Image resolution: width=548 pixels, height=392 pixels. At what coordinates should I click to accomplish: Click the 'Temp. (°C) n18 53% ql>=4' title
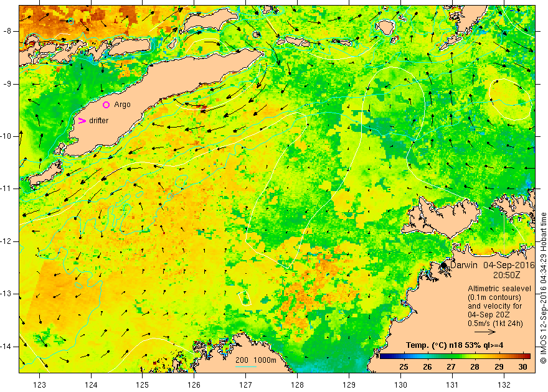[x=455, y=345]
